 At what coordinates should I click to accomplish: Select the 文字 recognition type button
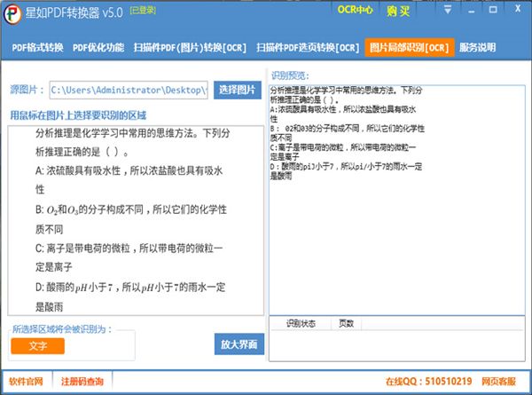click(37, 346)
